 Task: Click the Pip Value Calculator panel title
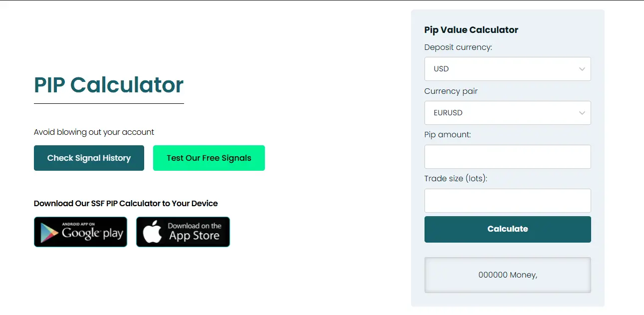coord(471,30)
